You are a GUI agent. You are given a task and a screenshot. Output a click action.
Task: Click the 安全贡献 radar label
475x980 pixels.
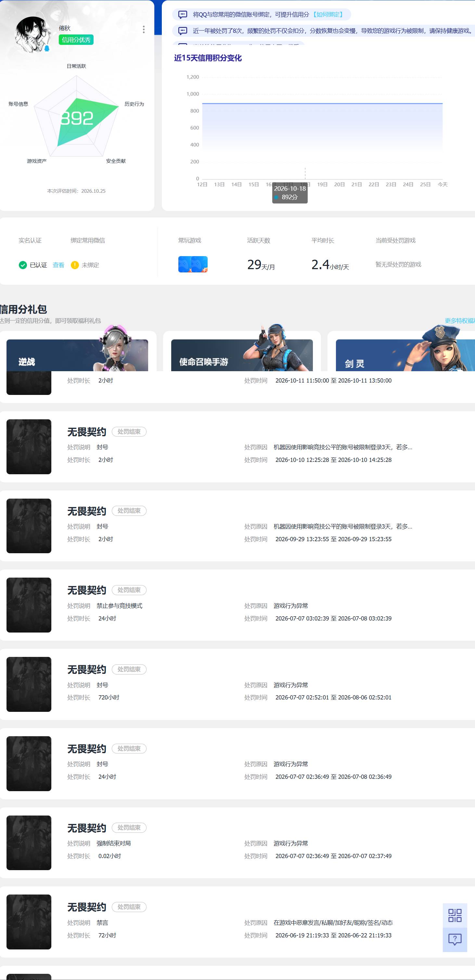[x=116, y=161]
